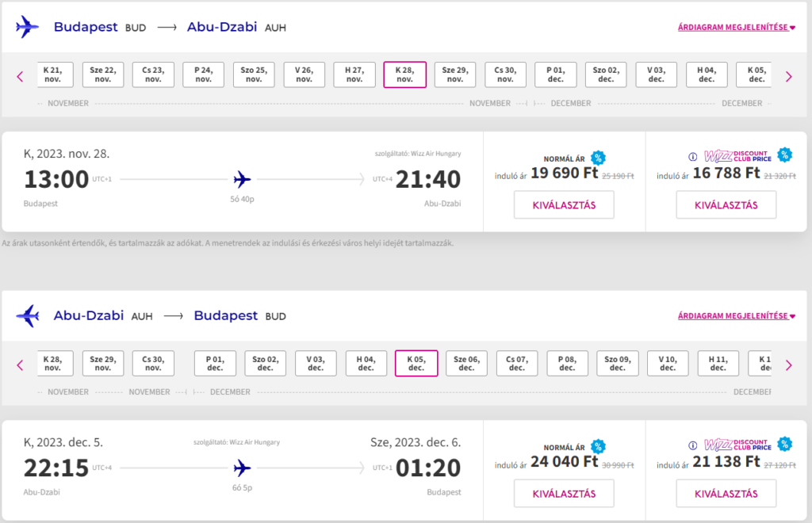This screenshot has width=812, height=523.
Task: Select return date Sze 06, dec.
Action: click(x=466, y=363)
